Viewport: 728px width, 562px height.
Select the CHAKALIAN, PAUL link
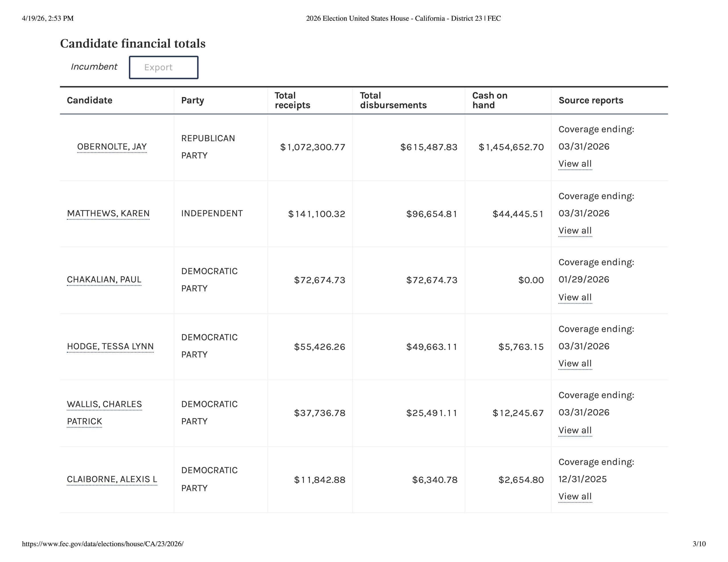click(104, 280)
